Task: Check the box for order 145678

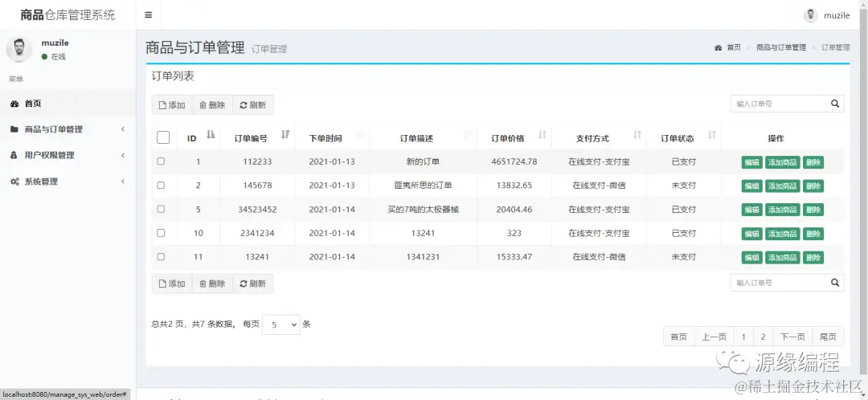Action: click(161, 186)
